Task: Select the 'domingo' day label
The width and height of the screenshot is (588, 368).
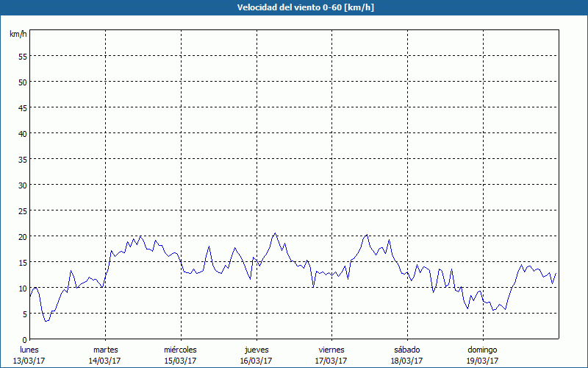Action: (x=482, y=350)
